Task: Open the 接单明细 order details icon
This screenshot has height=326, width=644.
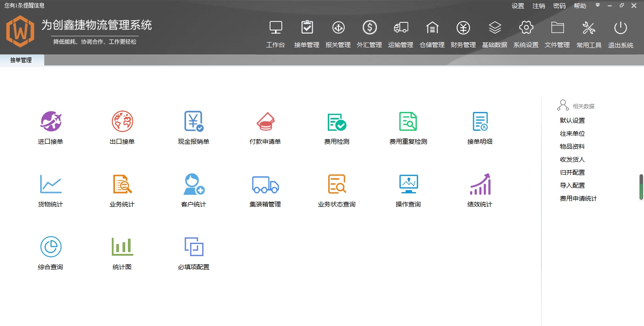Action: tap(479, 127)
